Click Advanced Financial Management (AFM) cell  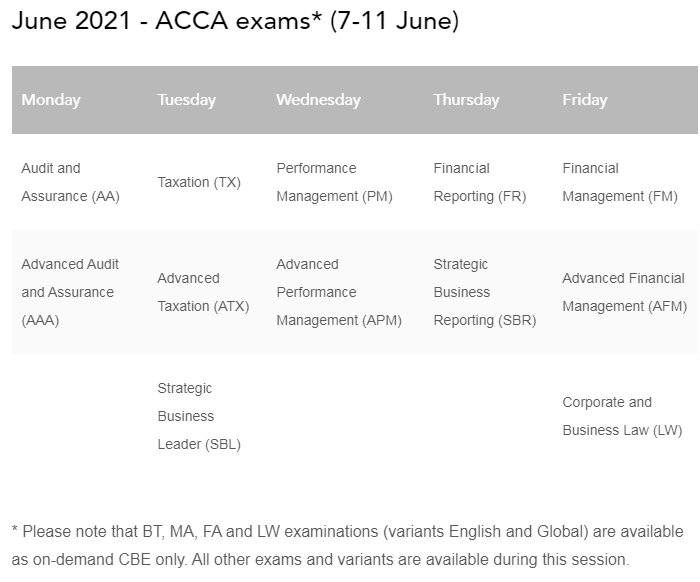(625, 292)
